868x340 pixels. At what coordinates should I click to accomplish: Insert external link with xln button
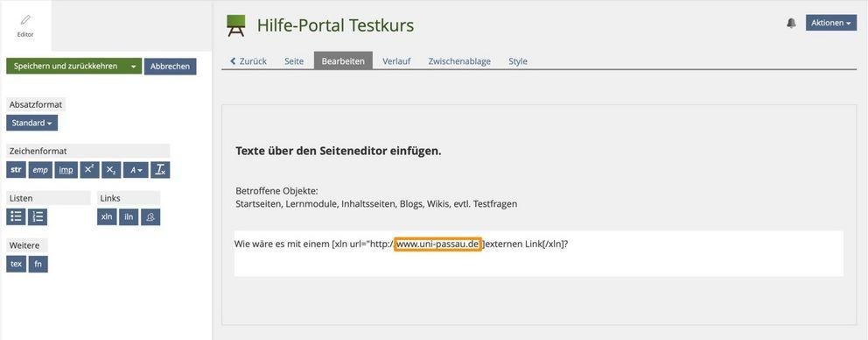[x=107, y=216]
